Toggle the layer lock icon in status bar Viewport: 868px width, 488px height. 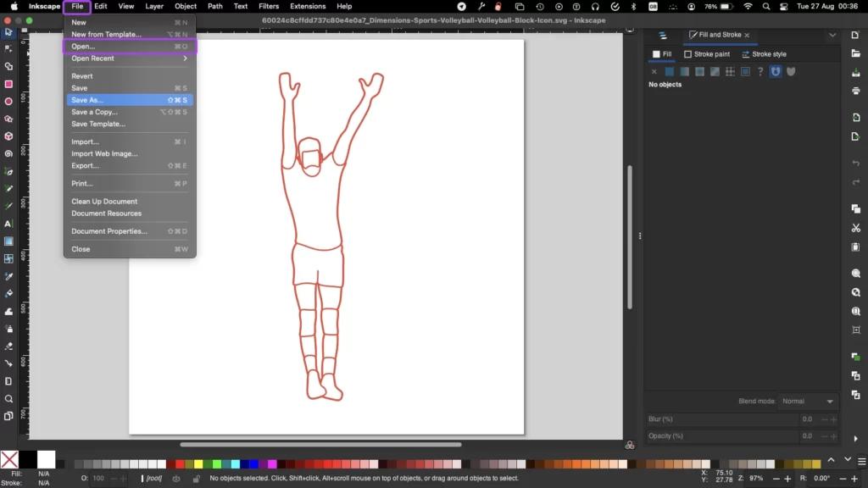coord(196,479)
